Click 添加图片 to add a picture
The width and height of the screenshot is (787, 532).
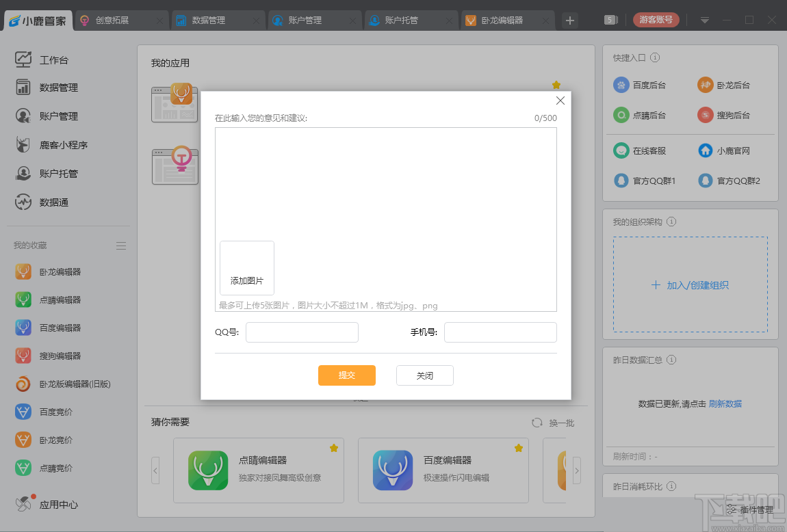tap(246, 268)
